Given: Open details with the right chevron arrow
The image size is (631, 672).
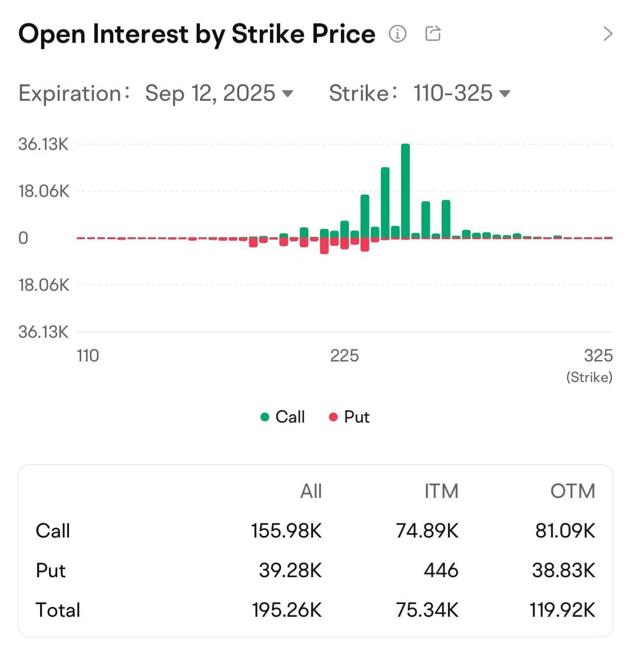Looking at the screenshot, I should pos(608,34).
